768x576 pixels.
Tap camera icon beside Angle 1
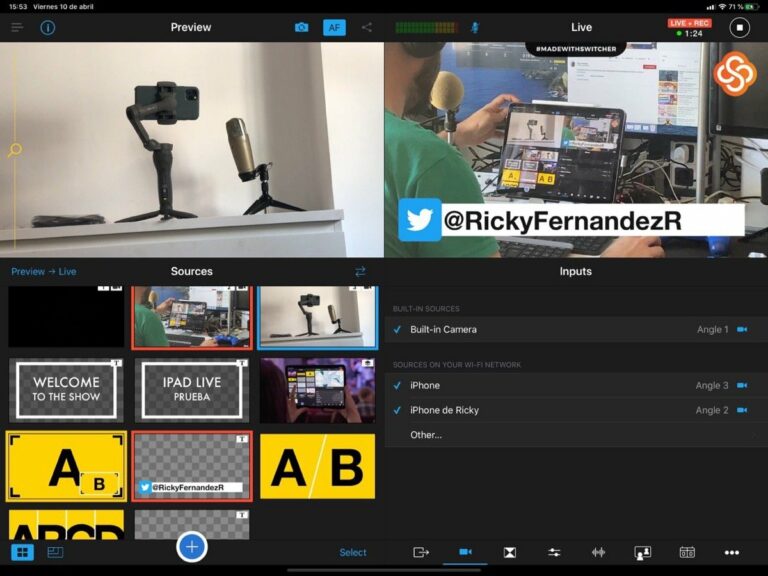pyautogui.click(x=742, y=330)
